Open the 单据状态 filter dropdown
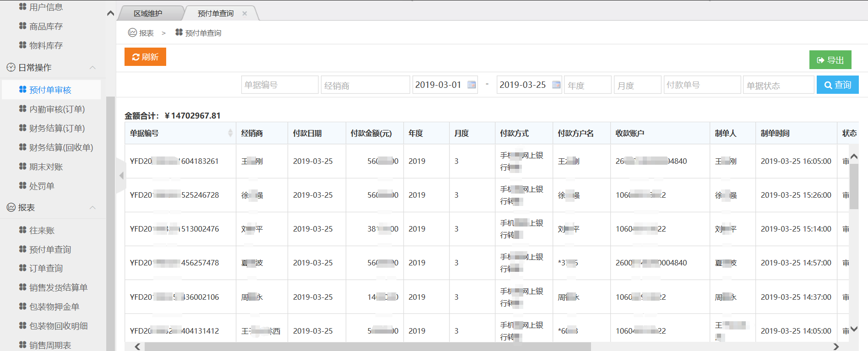Image resolution: width=868 pixels, height=351 pixels. pos(778,85)
